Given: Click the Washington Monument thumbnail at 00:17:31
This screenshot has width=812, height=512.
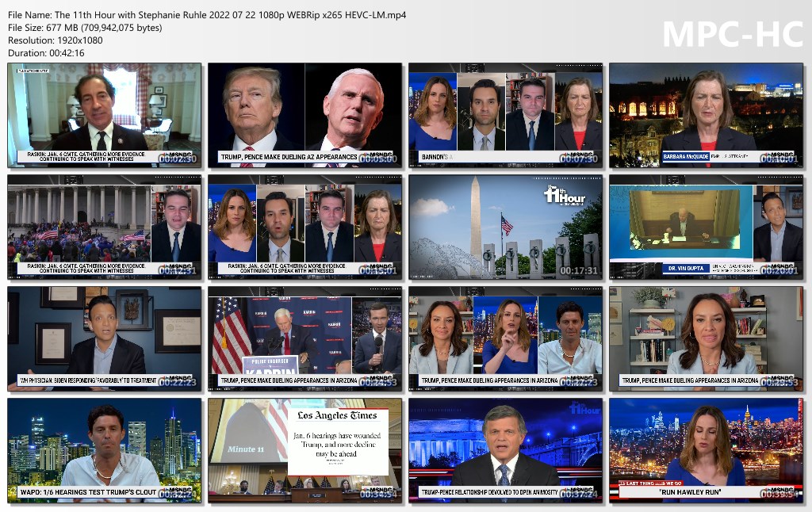Looking at the screenshot, I should [x=505, y=227].
